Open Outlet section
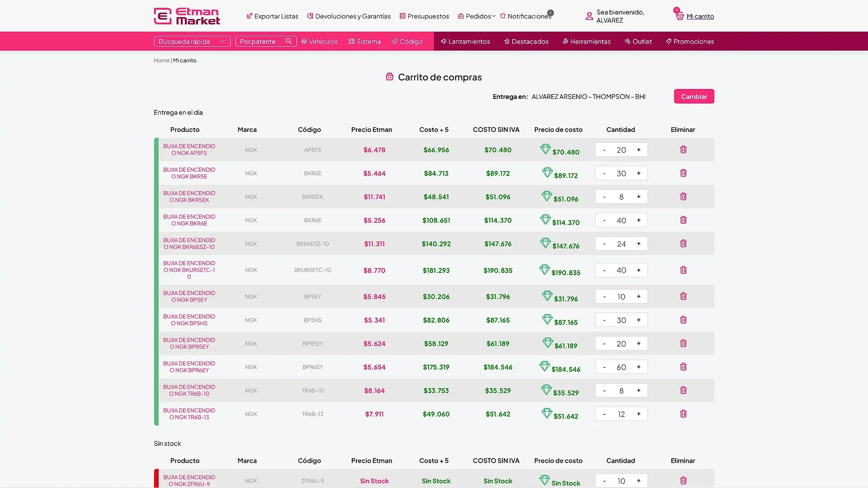This screenshot has height=488, width=868. coord(638,42)
